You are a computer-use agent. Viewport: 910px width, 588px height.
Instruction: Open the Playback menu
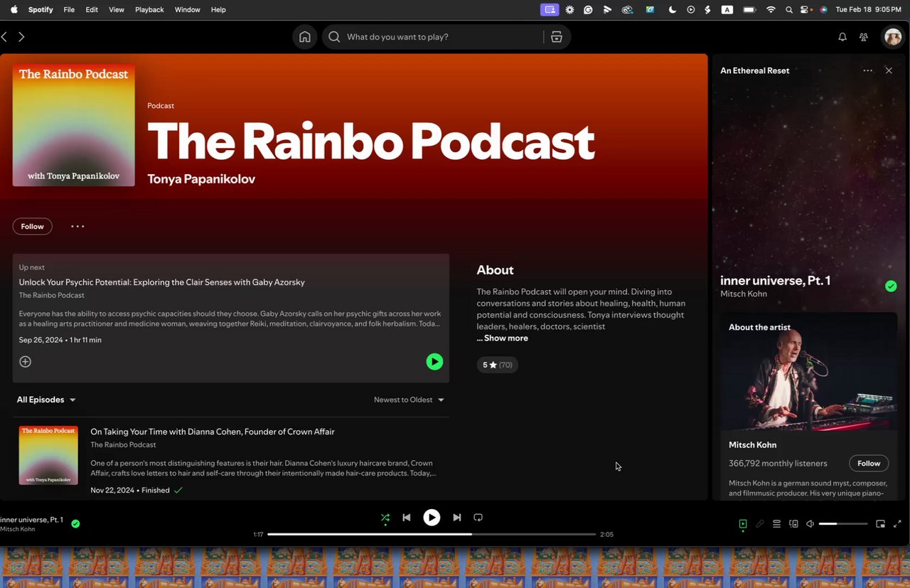click(x=149, y=10)
